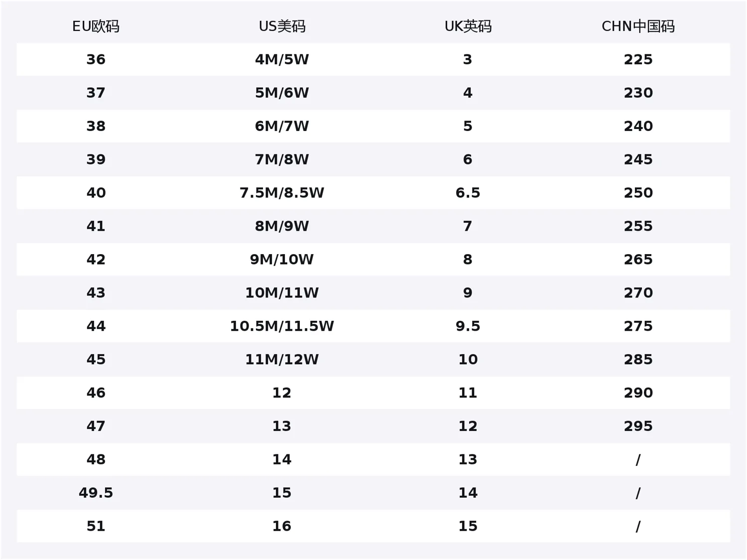The height and width of the screenshot is (560, 747).
Task: Click the 11M/12W US size cell
Action: click(x=282, y=360)
